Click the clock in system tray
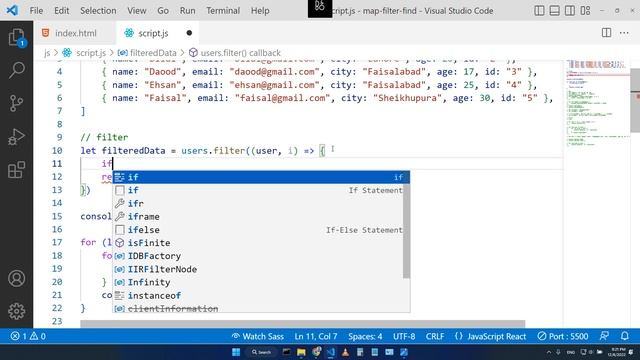Screen dimensions: 640x360 [x=616, y=352]
